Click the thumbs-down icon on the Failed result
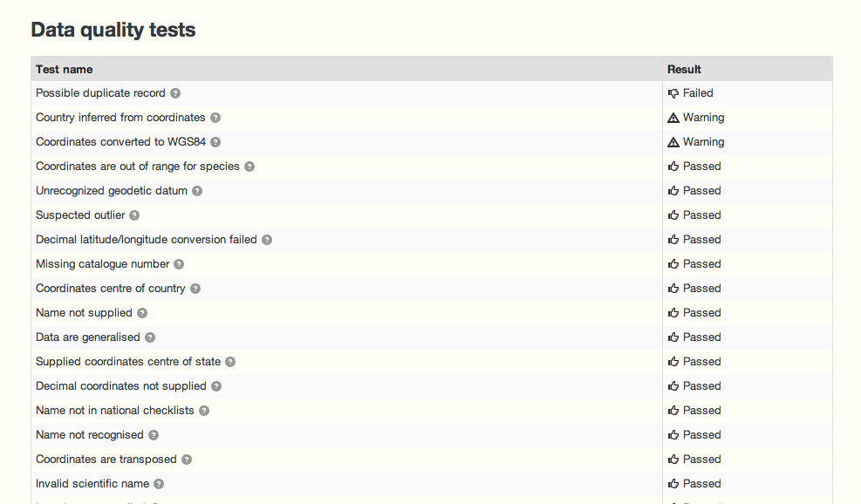The width and height of the screenshot is (861, 504). [x=673, y=92]
